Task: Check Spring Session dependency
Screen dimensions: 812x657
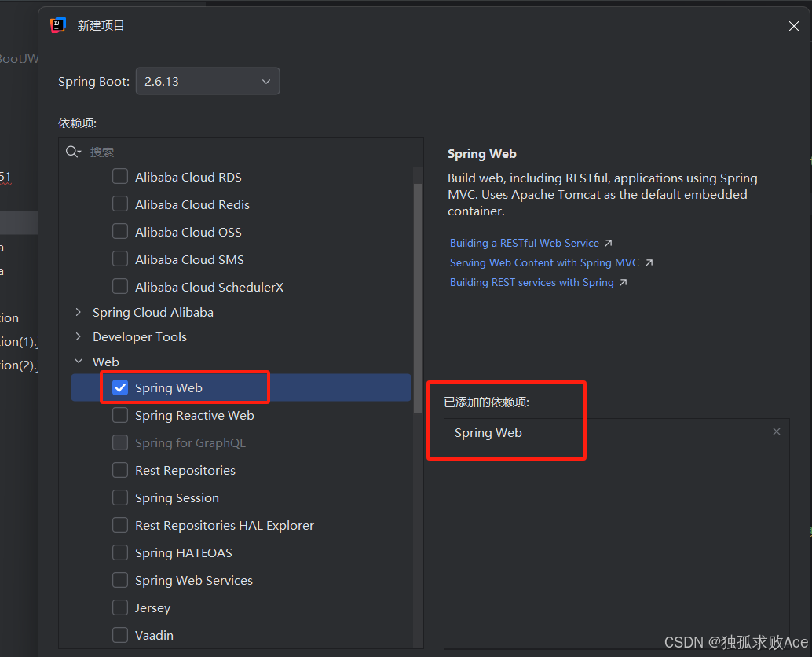Action: click(x=120, y=497)
